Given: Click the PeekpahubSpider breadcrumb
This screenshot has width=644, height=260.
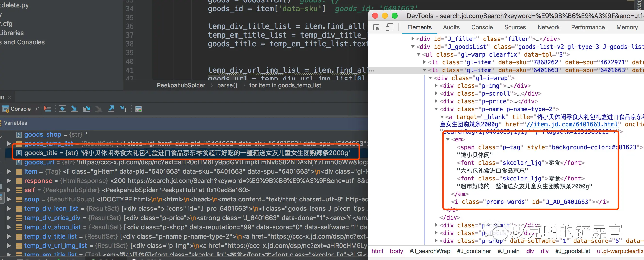Looking at the screenshot, I should [x=181, y=85].
